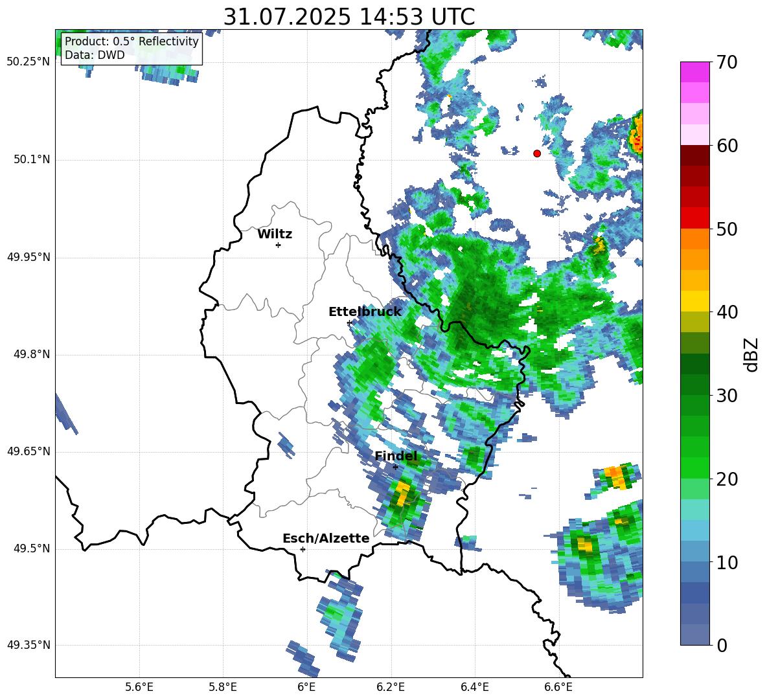Screen dimensions: 767x700
Task: Click the colorbar 30 label
Action: [727, 396]
